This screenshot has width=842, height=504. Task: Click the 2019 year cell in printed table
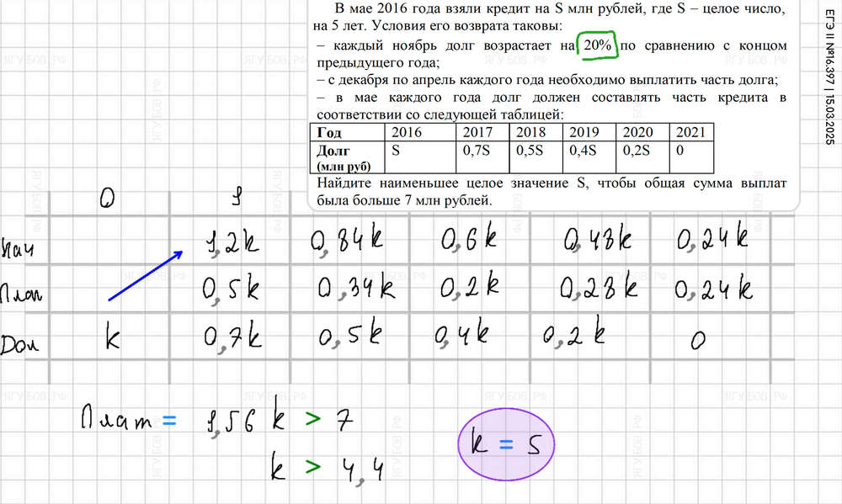click(584, 132)
